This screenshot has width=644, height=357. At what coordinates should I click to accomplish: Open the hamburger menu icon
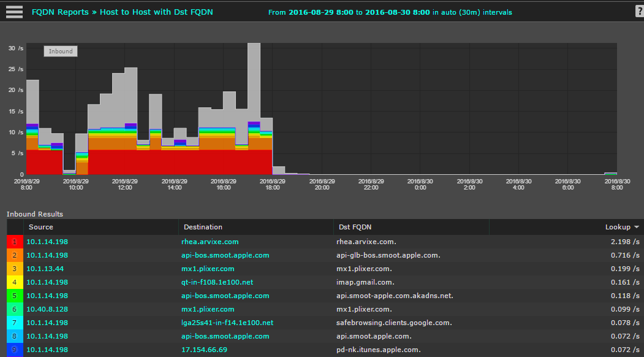tap(14, 12)
